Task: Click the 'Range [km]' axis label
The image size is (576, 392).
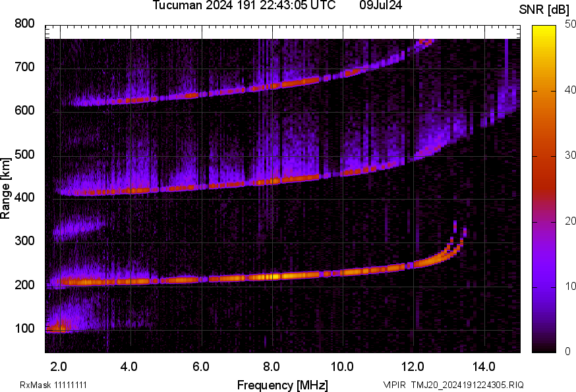Action: click(5, 188)
